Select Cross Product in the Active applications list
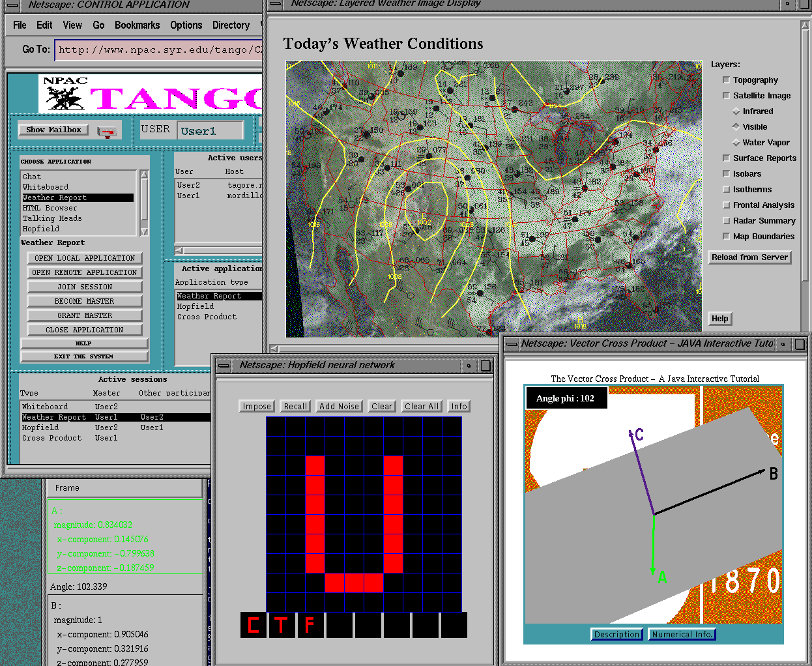The width and height of the screenshot is (812, 666). (x=219, y=317)
